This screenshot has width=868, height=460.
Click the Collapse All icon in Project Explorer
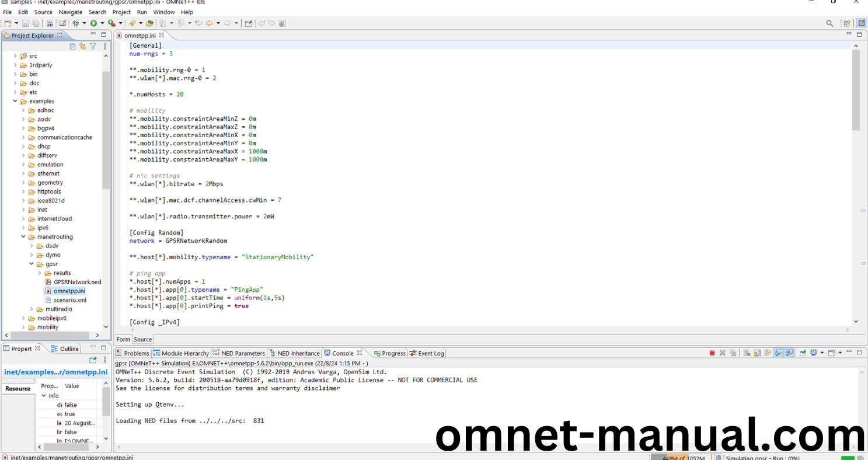click(73, 47)
